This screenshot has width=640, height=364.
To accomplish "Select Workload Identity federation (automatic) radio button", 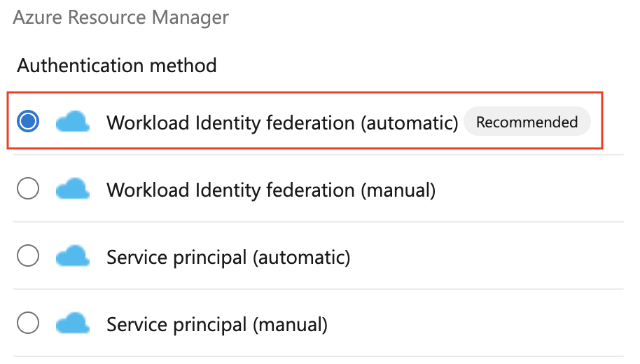I will coord(28,121).
